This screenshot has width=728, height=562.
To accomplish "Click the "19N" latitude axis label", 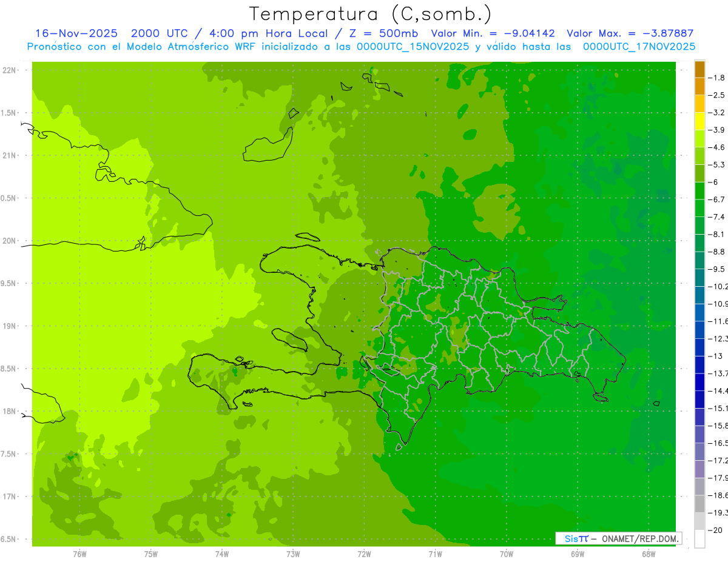I will [9, 326].
